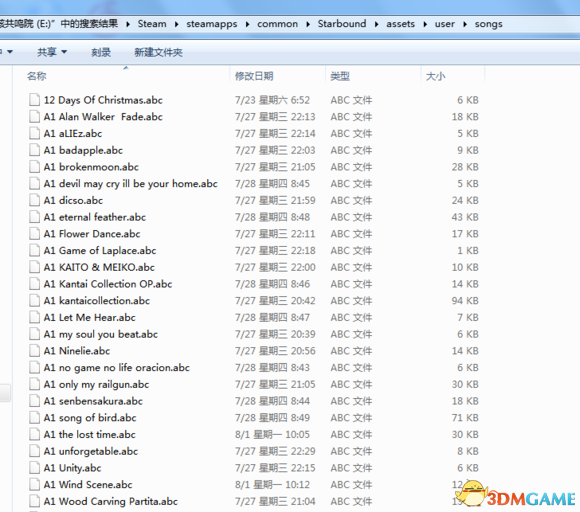
Task: Select file name A1 only my railgun.abc
Action: (x=96, y=384)
